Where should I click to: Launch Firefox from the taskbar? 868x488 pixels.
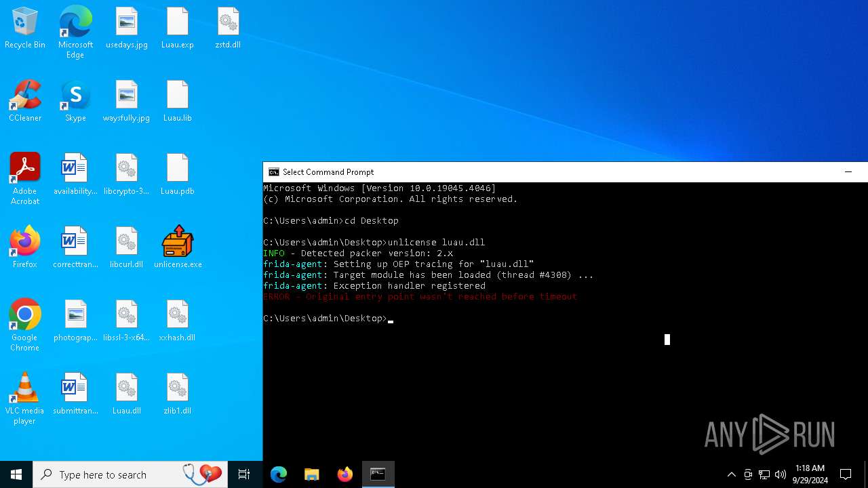click(x=345, y=474)
